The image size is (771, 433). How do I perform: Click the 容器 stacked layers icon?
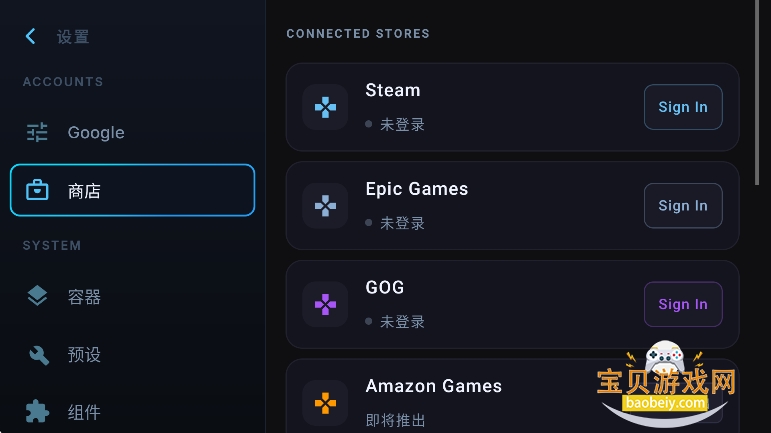pyautogui.click(x=37, y=296)
